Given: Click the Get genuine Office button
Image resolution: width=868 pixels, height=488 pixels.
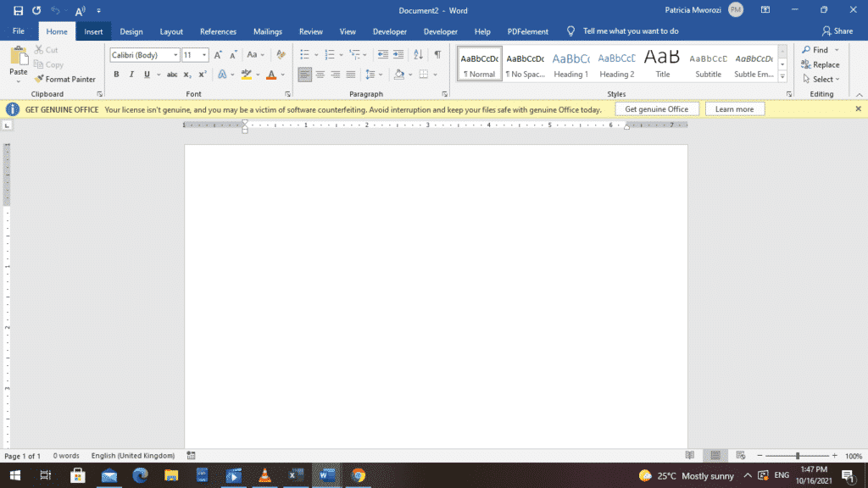Looking at the screenshot, I should (x=657, y=108).
